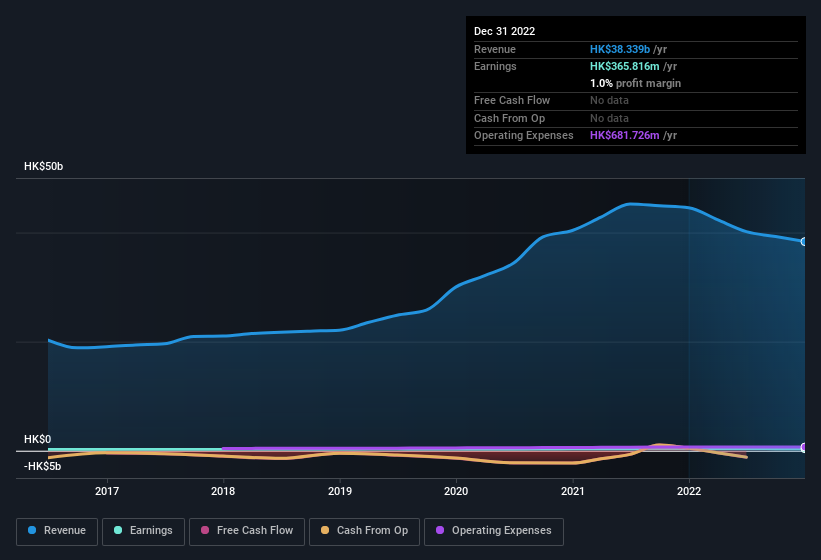Toggle the Cash From Op legend series
This screenshot has width=821, height=560.
[364, 531]
